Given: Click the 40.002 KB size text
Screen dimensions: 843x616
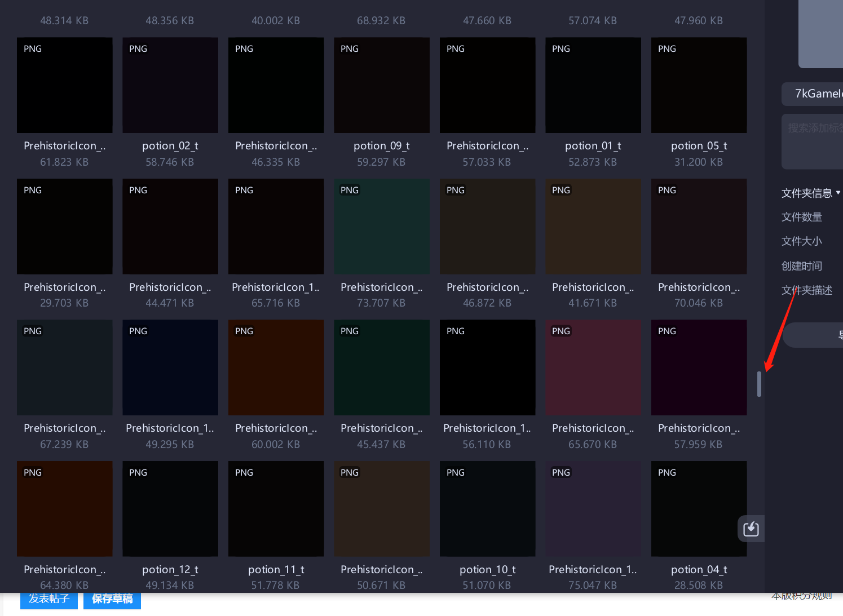Looking at the screenshot, I should coord(276,20).
